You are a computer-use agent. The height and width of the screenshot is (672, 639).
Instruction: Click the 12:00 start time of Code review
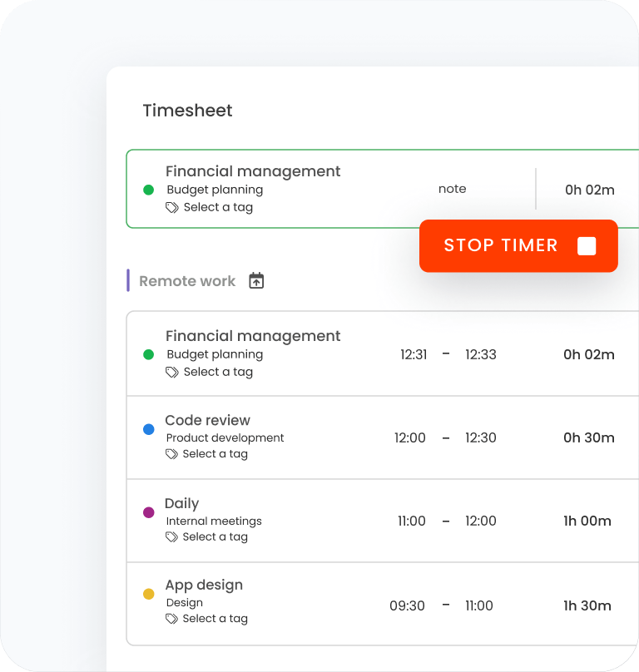[x=409, y=437]
